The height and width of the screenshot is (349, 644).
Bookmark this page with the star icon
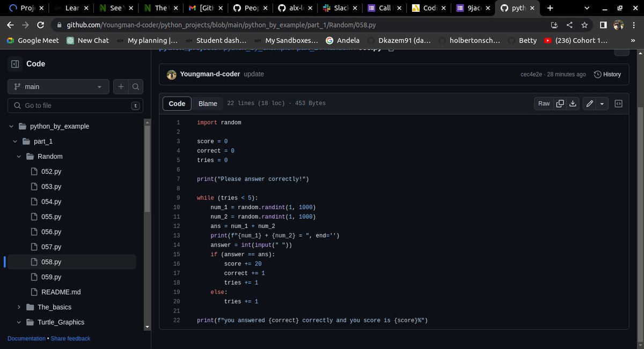[584, 24]
